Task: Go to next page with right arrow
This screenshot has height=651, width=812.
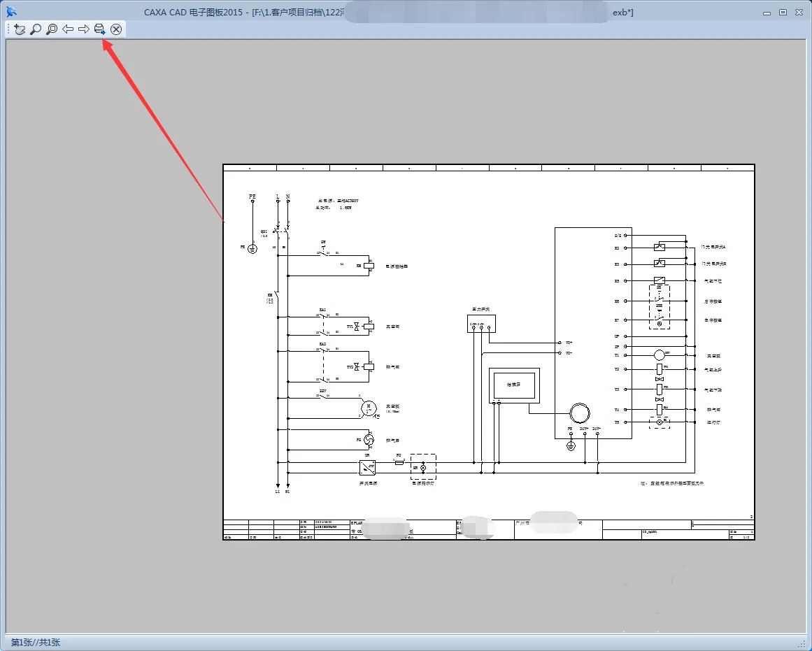Action: click(84, 29)
